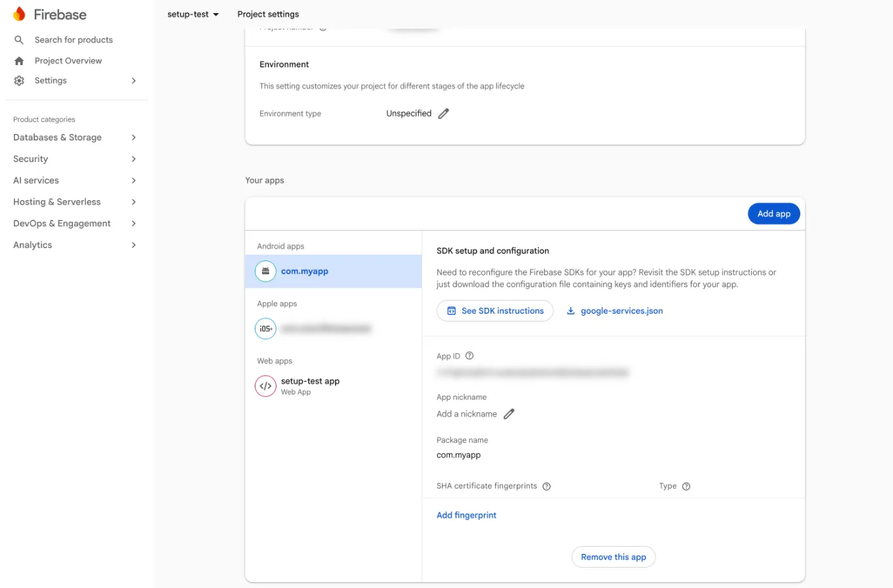Click the Android icon beside com.myapp
The width and height of the screenshot is (893, 588).
(265, 271)
